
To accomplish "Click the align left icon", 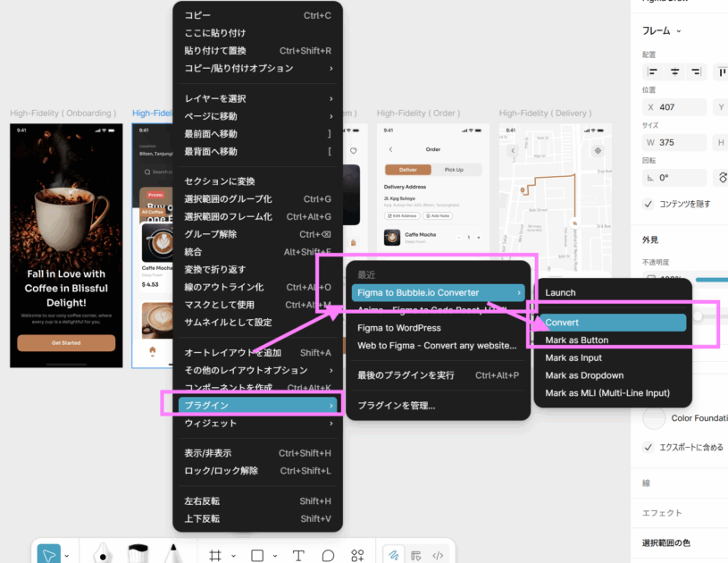I will [653, 71].
